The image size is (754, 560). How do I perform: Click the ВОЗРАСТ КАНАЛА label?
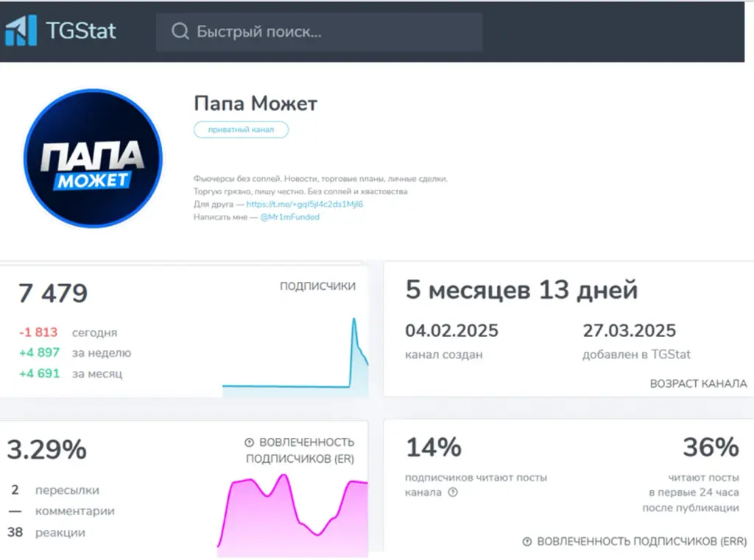(698, 383)
